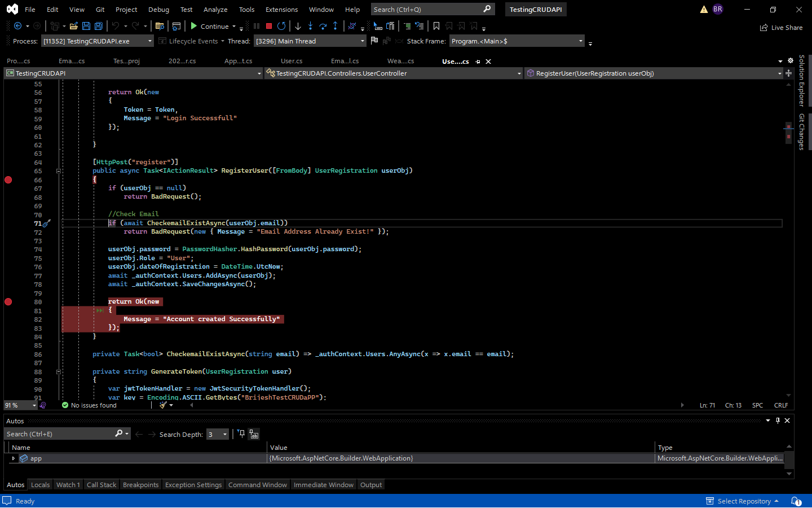Toggle a bookmark on the current line
This screenshot has height=508, width=812.
[436, 26]
